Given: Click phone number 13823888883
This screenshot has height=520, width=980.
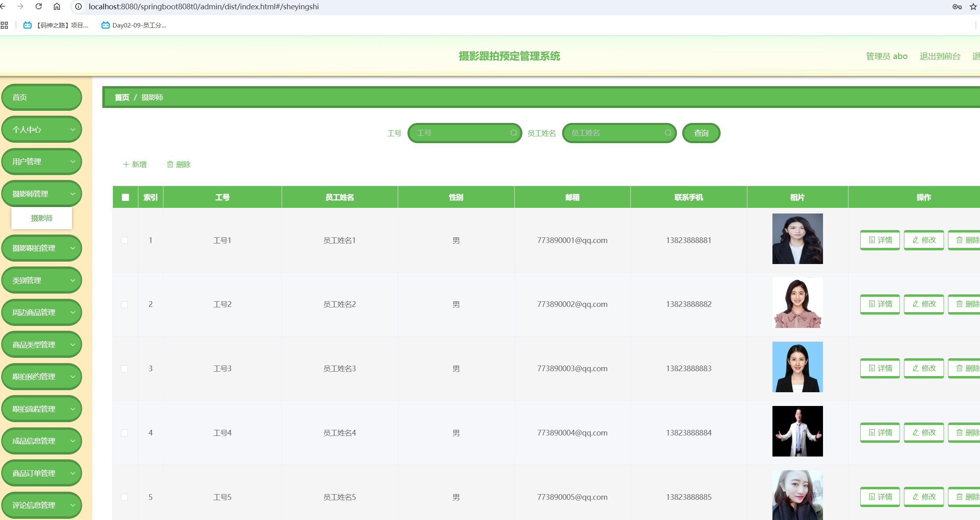Looking at the screenshot, I should tap(689, 368).
